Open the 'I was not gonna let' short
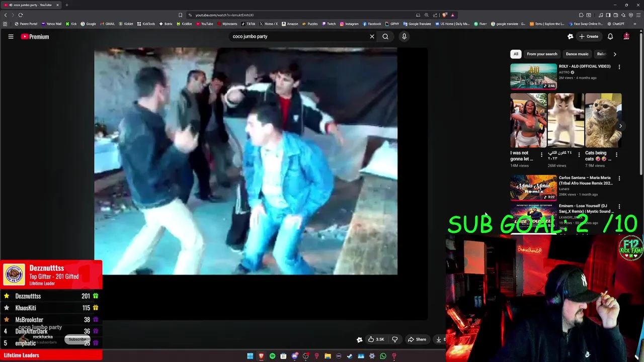 528,121
